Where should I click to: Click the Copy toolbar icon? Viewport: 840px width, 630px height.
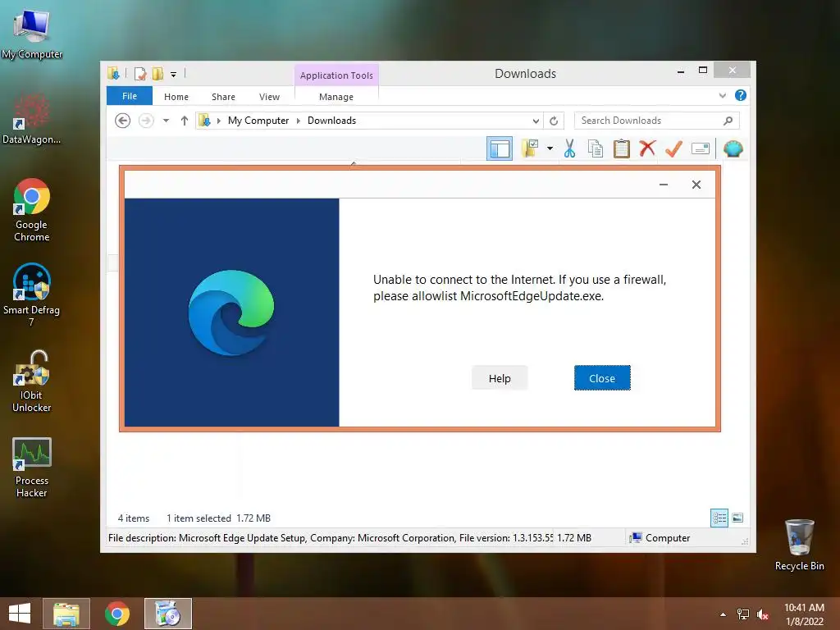click(596, 148)
